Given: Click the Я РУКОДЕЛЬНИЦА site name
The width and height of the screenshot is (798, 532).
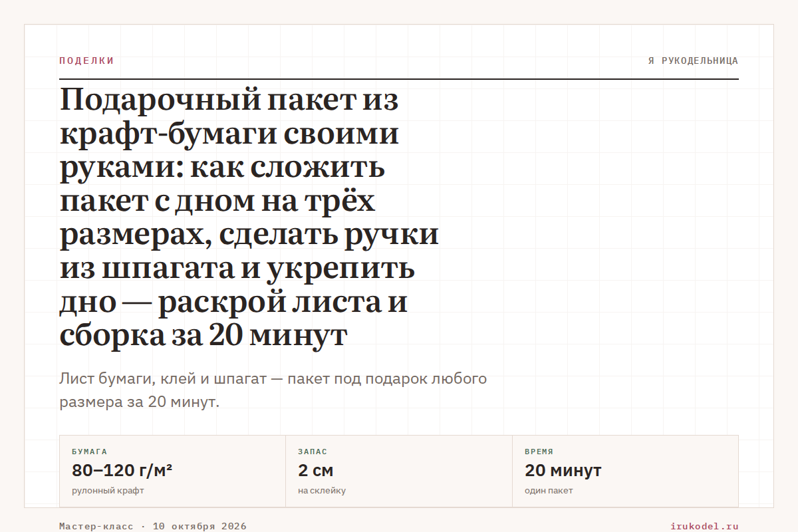Looking at the screenshot, I should (x=694, y=61).
